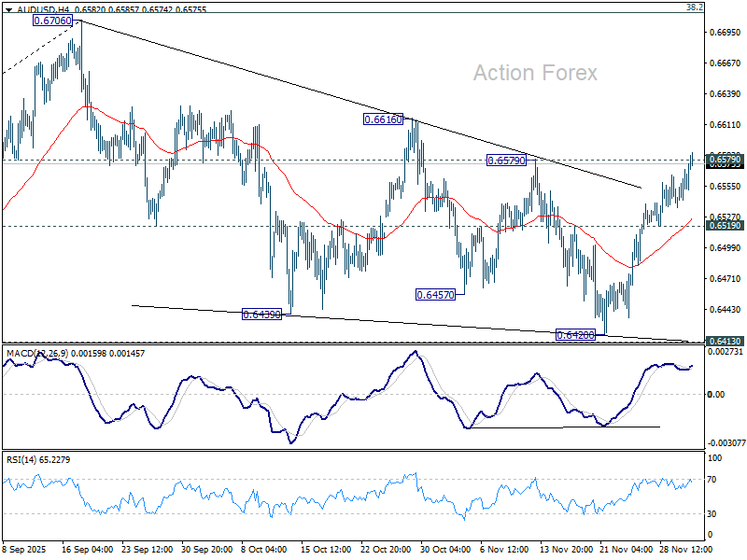Click the MACD 0.002731 scale value
The height and width of the screenshot is (560, 747).
(x=726, y=352)
